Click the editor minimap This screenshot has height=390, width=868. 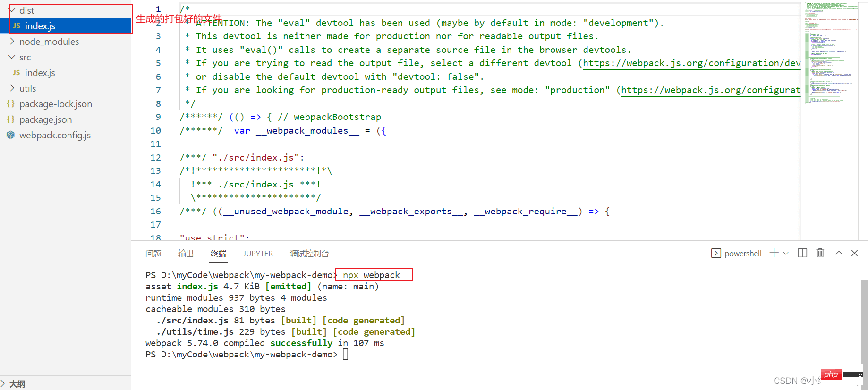(832, 53)
